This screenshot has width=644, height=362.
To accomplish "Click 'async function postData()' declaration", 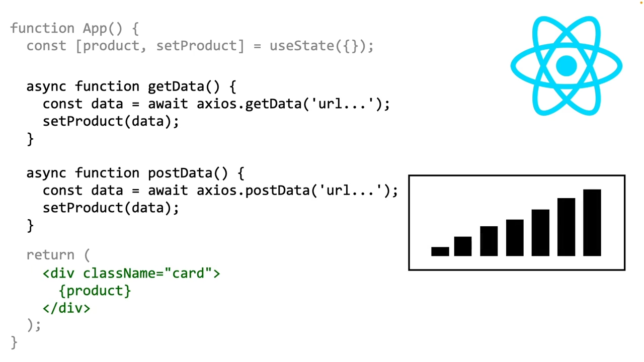I will point(135,173).
